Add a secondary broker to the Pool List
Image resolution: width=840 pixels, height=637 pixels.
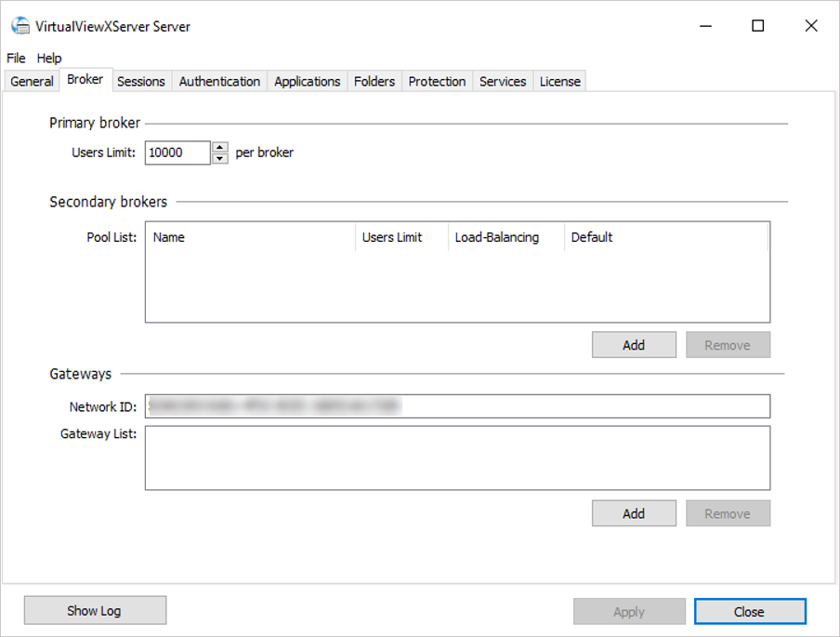point(634,344)
